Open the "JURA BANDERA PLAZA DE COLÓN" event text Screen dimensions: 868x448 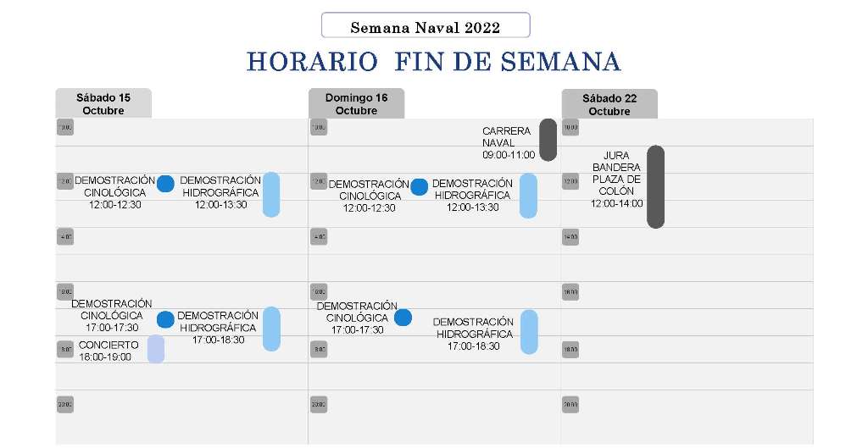(616, 180)
